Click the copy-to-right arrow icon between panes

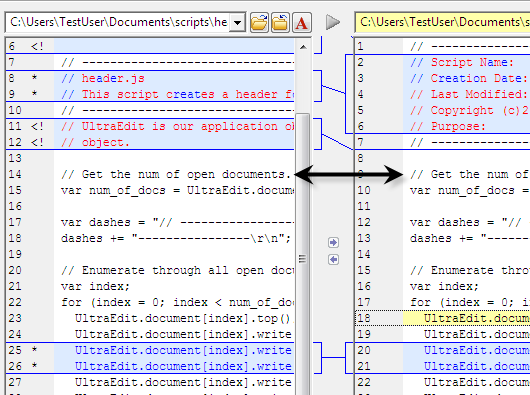333,242
